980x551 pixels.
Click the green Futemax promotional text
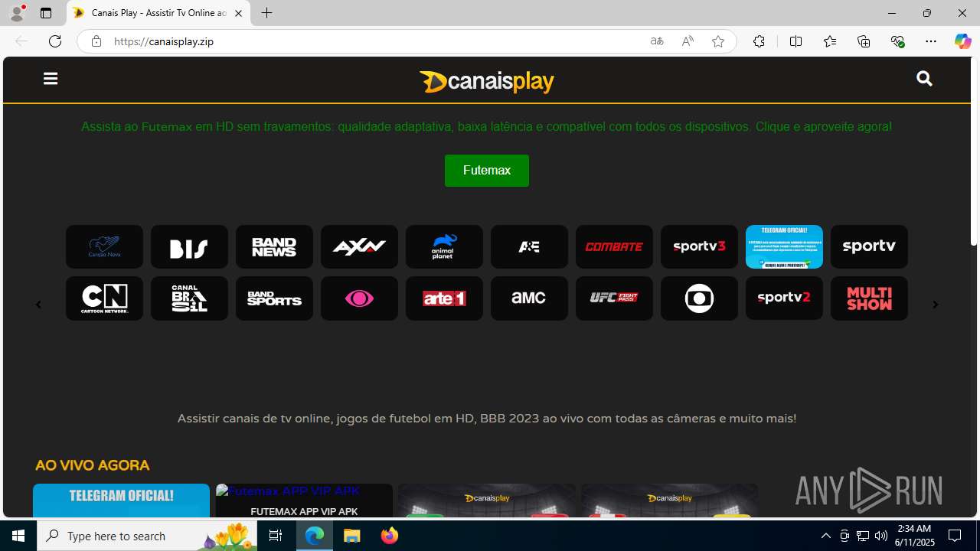486,126
